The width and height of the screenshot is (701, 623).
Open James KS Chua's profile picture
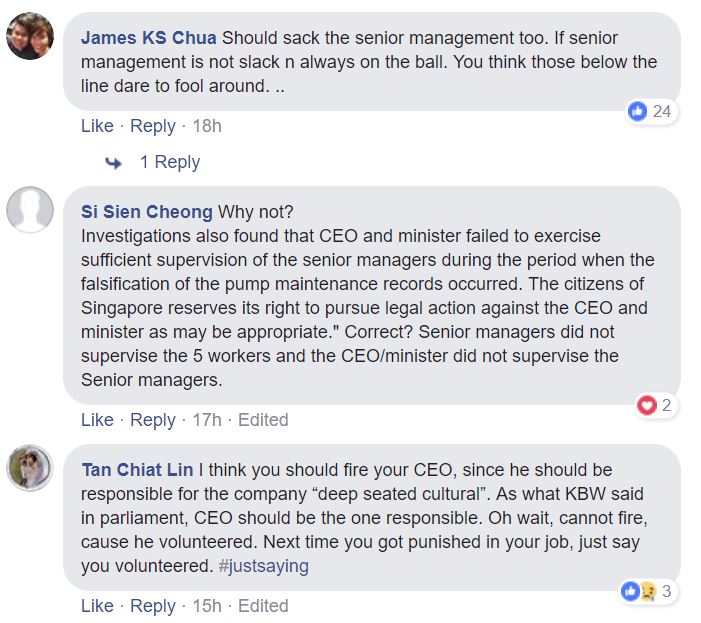[30, 39]
